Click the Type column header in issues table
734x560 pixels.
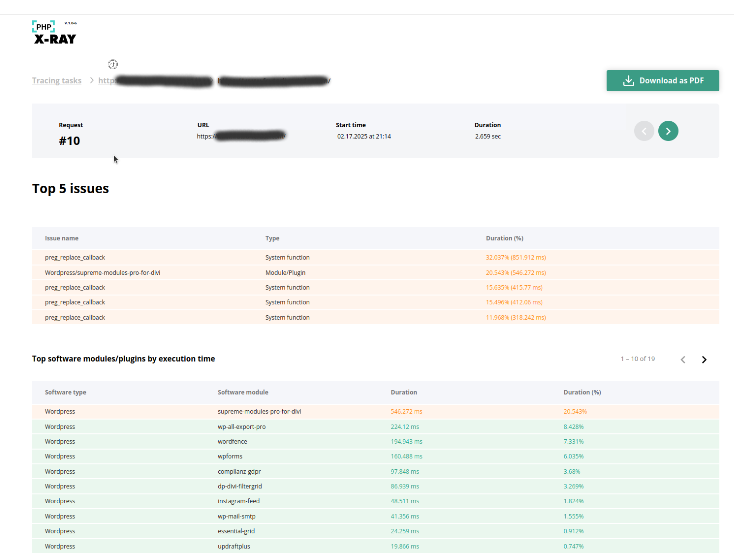pyautogui.click(x=272, y=238)
